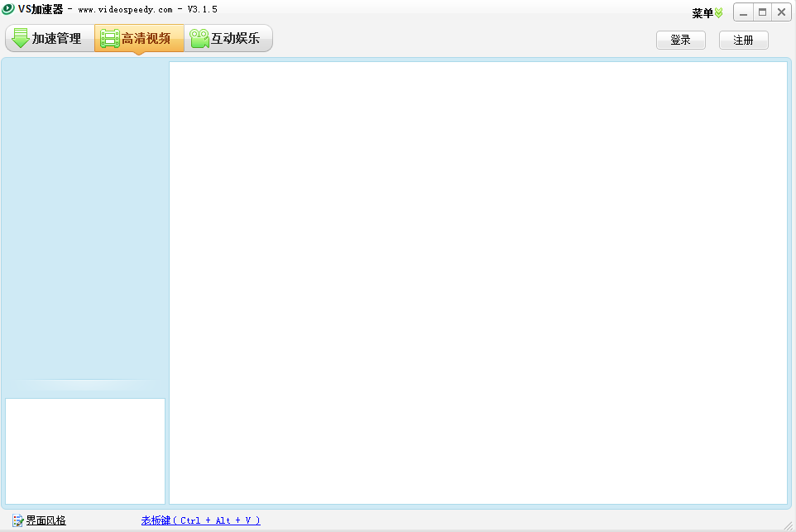Viewport: 796px width, 532px height.
Task: Maximize the VS加速器 window
Action: 763,12
